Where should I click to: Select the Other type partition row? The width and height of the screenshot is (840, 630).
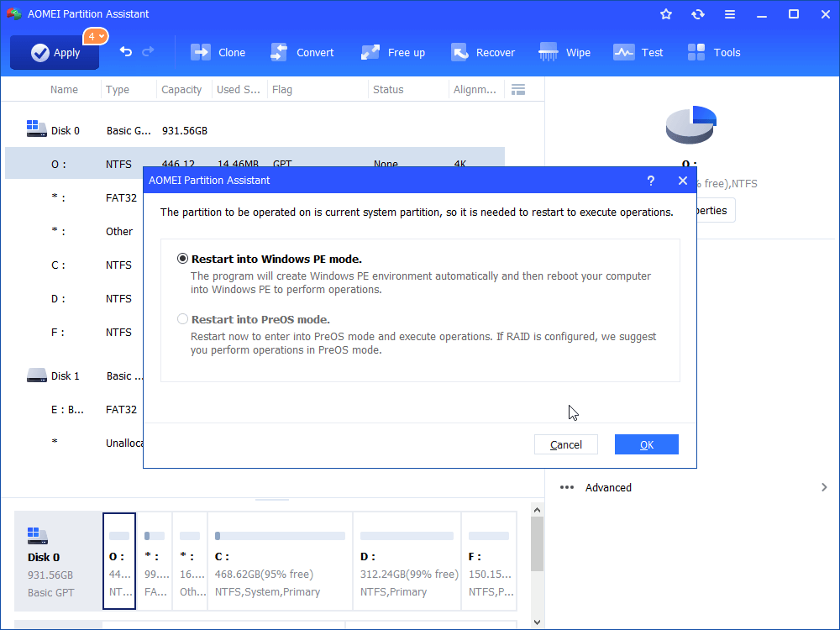pyautogui.click(x=74, y=232)
